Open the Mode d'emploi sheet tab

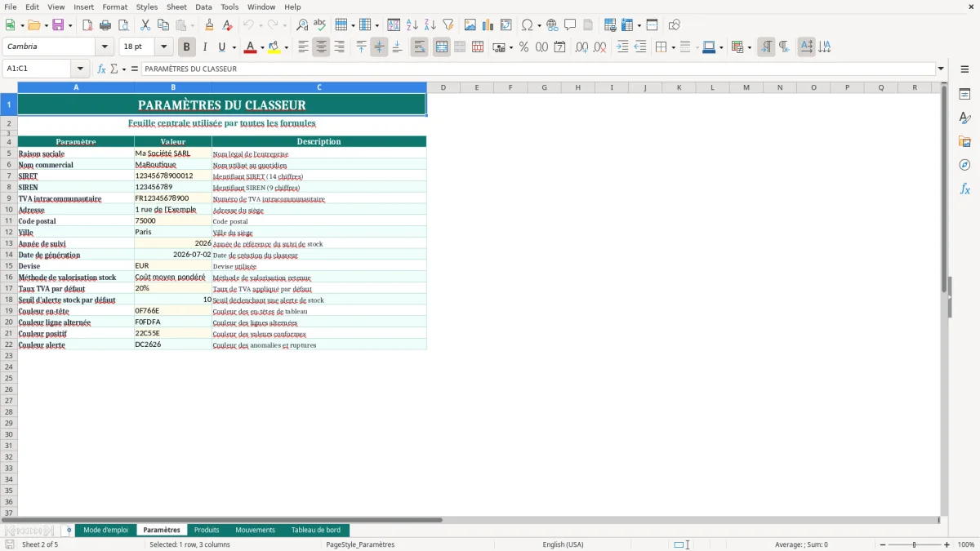click(x=105, y=530)
